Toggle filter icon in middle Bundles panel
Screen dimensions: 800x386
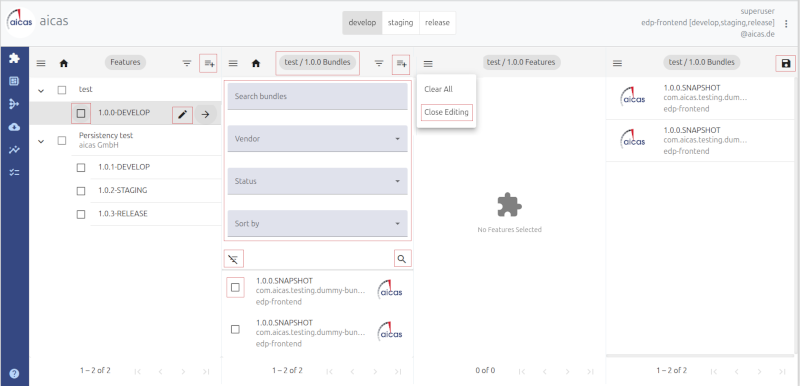[379, 63]
